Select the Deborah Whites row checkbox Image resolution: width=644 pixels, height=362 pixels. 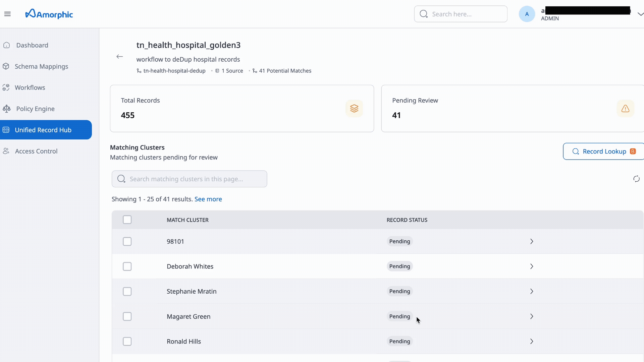click(x=127, y=266)
